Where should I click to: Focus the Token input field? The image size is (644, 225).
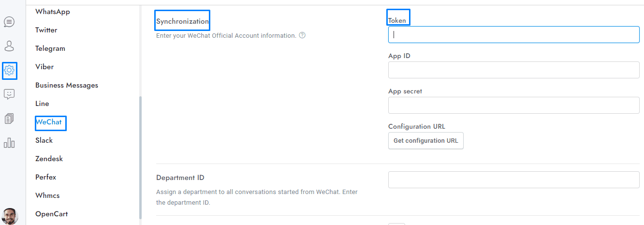coord(513,34)
